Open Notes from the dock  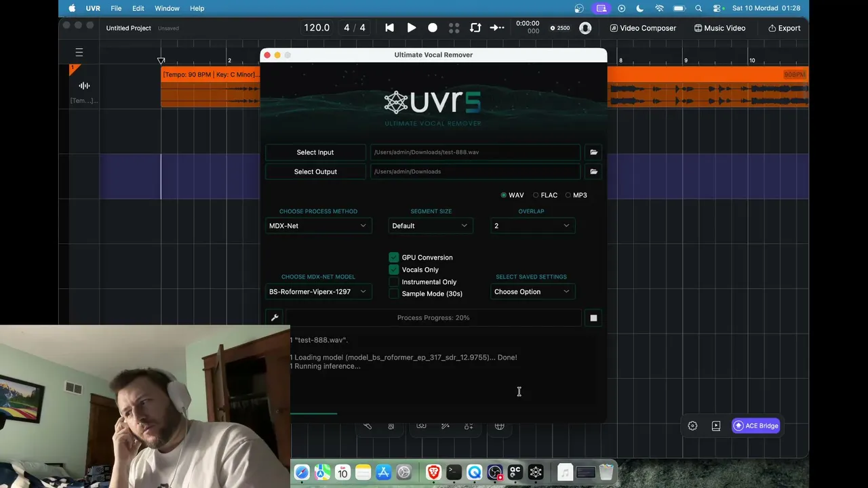pos(363,472)
